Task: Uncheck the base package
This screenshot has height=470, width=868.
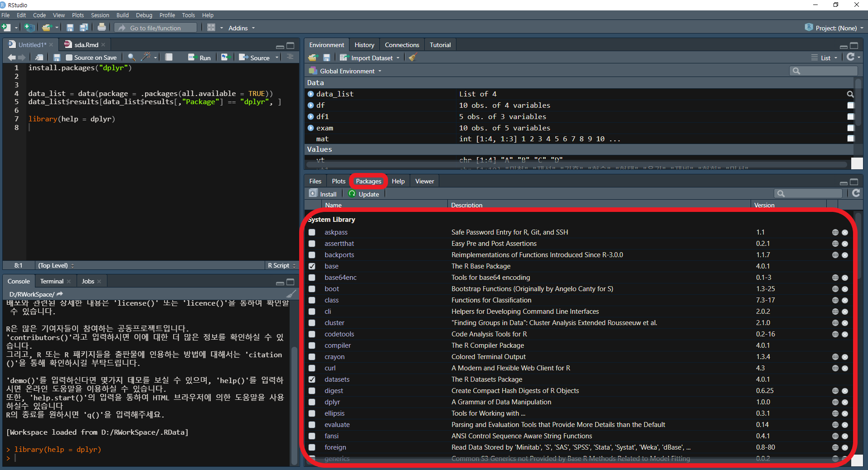Action: click(x=312, y=266)
